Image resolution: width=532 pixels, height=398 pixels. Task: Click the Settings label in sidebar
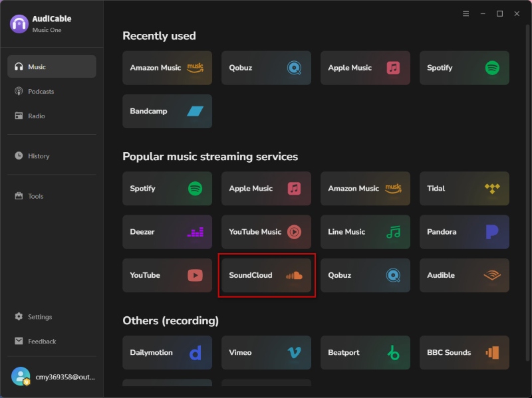40,317
